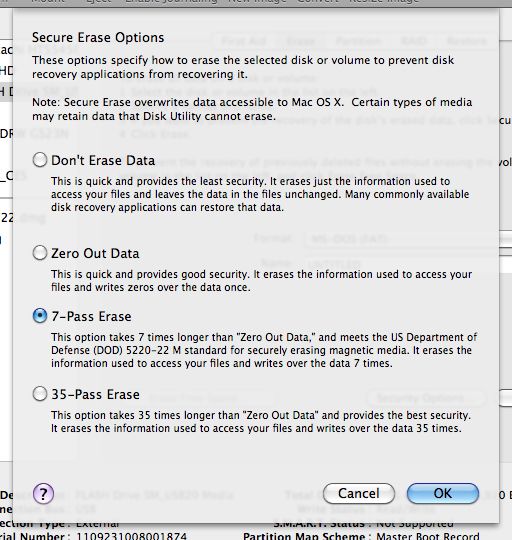Screen dimensions: 512x540
Task: Switch to the dimmed First Aid tab
Action: [244, 41]
